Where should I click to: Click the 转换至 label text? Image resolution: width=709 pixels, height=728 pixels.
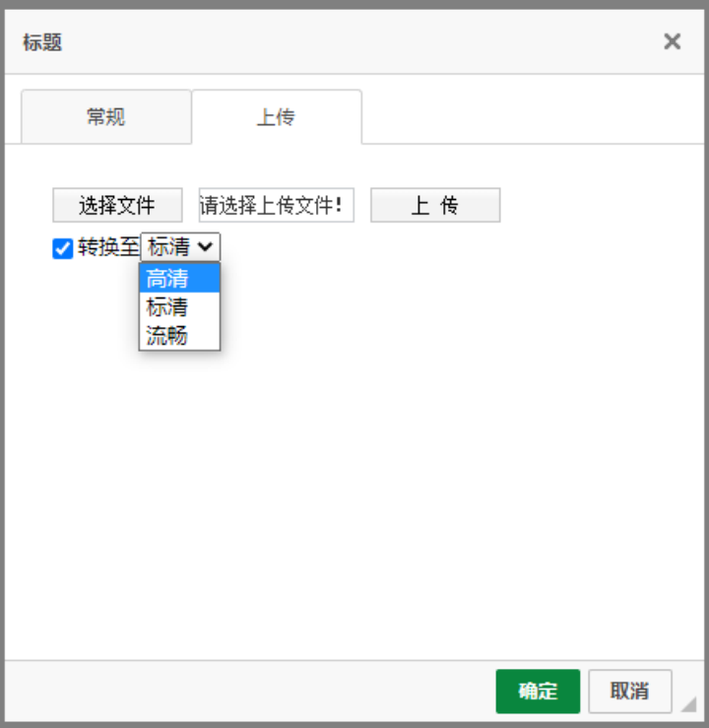[x=108, y=247]
